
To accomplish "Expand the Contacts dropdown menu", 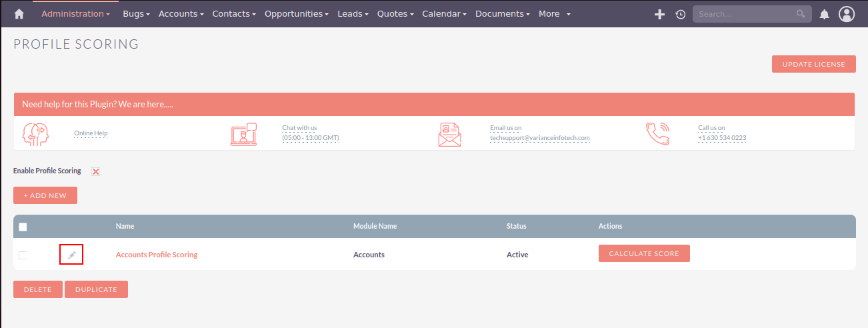I will 234,13.
